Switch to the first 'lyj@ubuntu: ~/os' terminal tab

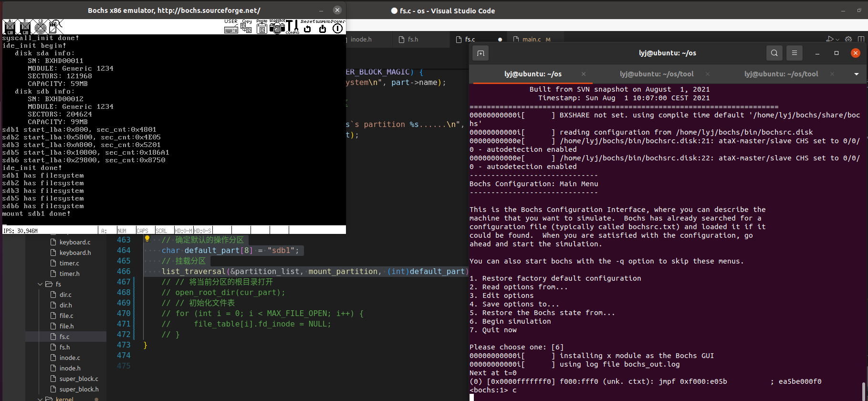point(533,74)
